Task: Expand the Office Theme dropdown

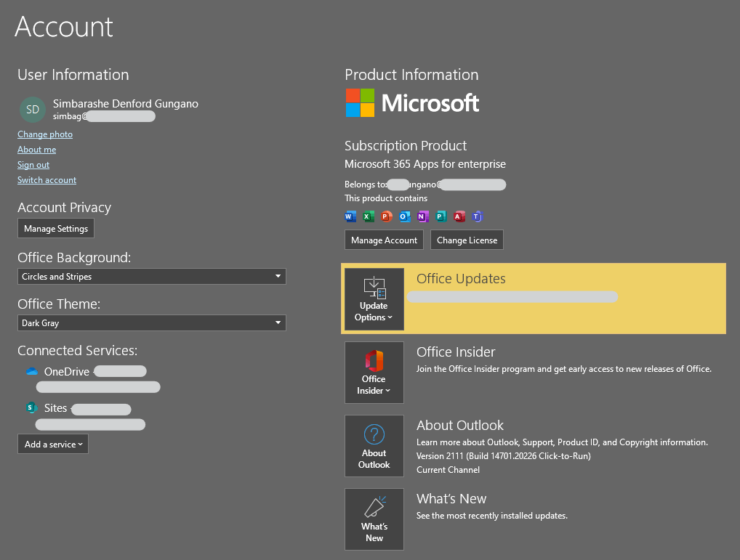Action: click(x=151, y=323)
